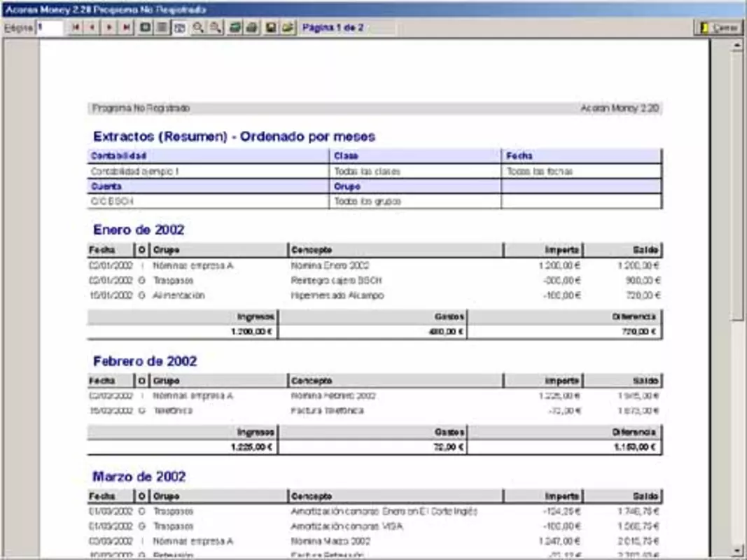Jump to the last page

click(126, 27)
